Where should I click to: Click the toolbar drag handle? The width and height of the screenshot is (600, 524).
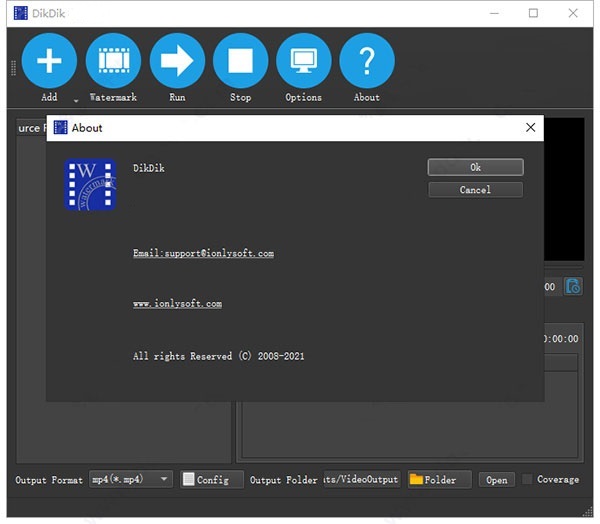(x=14, y=68)
